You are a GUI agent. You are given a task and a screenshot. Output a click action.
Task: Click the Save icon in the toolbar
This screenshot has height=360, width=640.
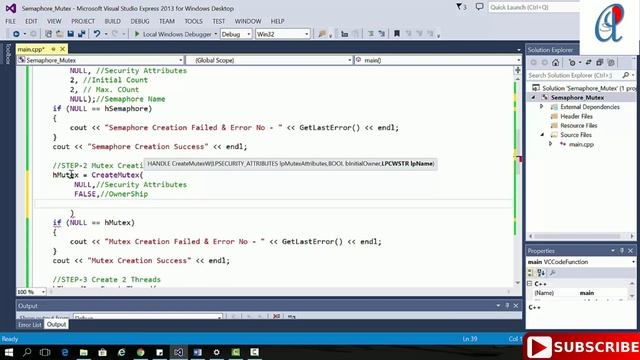tap(71, 34)
